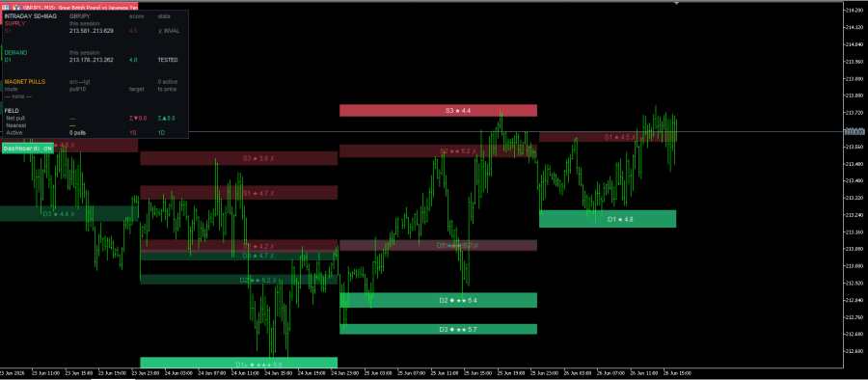Screen dimensions: 868x380
Task: Click the chart window icon beside GBPJPY title
Action: coord(6,7)
